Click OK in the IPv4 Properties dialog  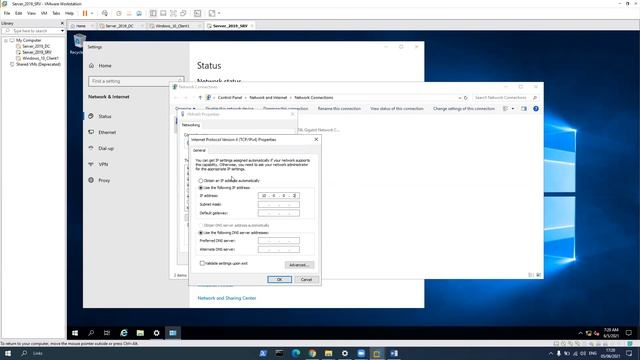[280, 280]
